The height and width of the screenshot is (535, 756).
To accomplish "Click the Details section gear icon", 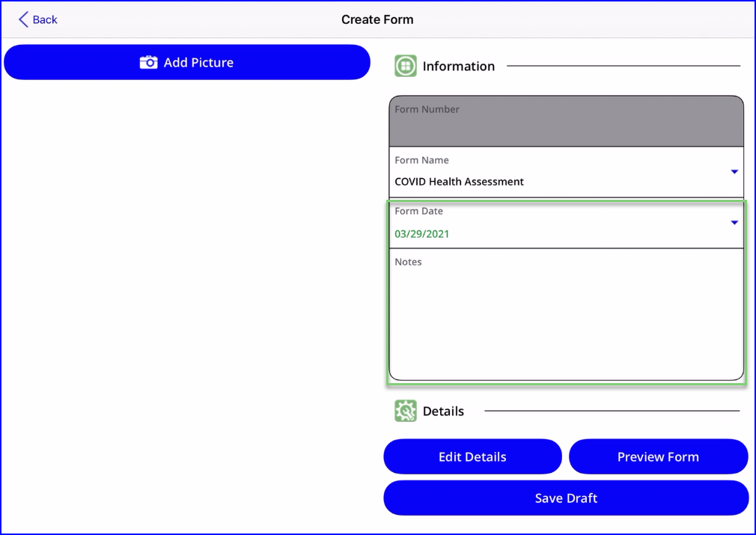I will (406, 411).
